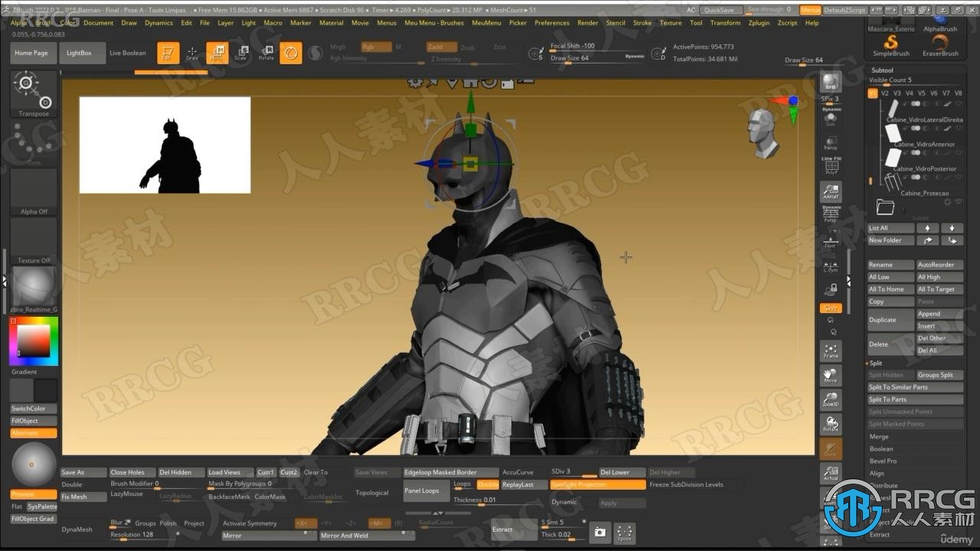Expand the Align section
980x551 pixels.
877,474
